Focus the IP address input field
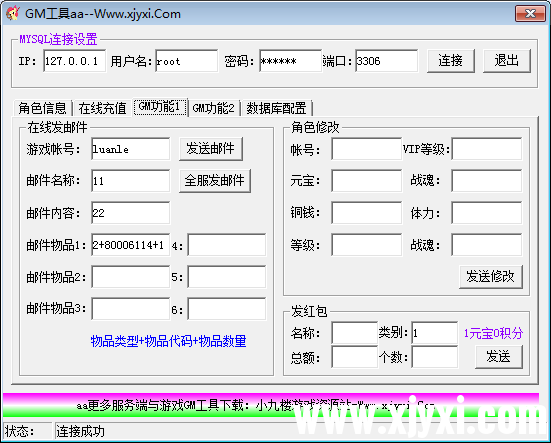 click(x=74, y=61)
